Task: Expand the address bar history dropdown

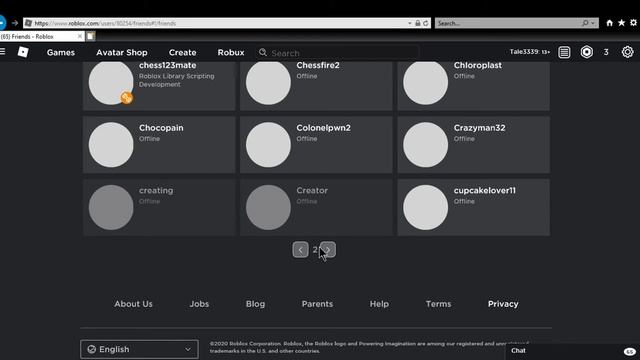Action: 409,23
